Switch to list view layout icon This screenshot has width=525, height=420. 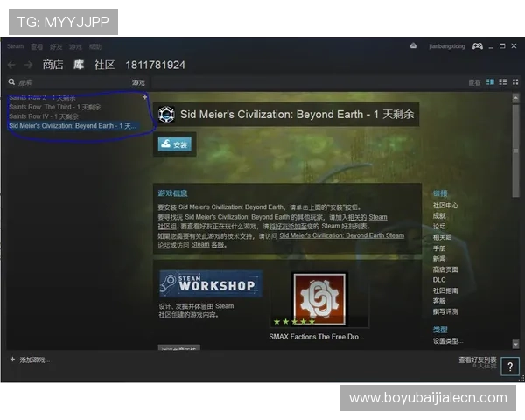click(502, 82)
